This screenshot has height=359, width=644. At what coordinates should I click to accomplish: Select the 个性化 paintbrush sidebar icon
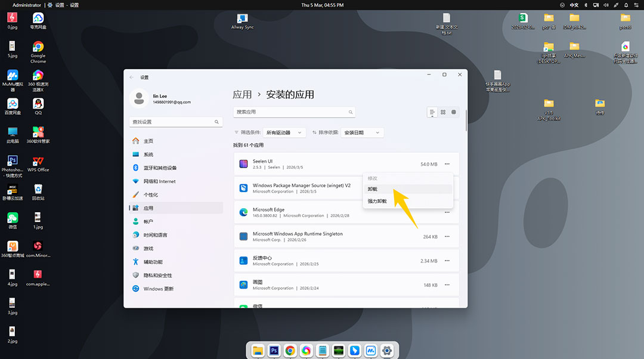tap(135, 194)
